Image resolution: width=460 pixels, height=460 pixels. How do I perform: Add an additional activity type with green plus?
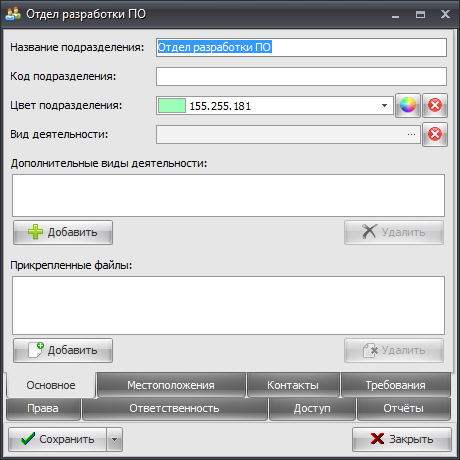coord(63,232)
